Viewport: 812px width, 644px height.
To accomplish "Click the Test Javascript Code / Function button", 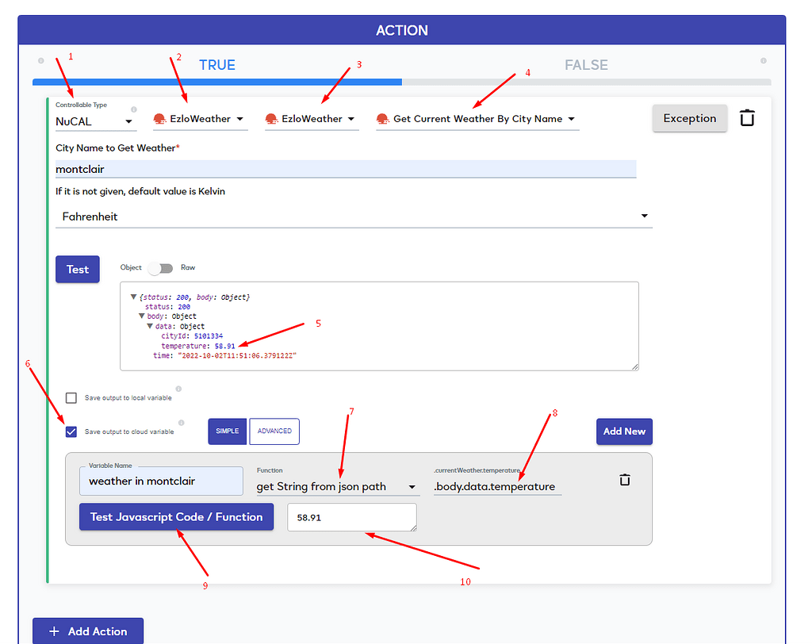I will click(176, 516).
